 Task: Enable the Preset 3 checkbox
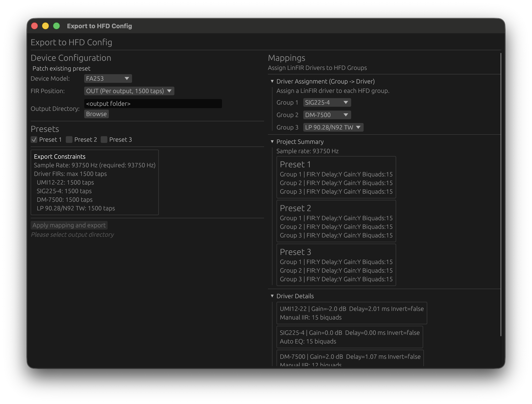coord(104,140)
